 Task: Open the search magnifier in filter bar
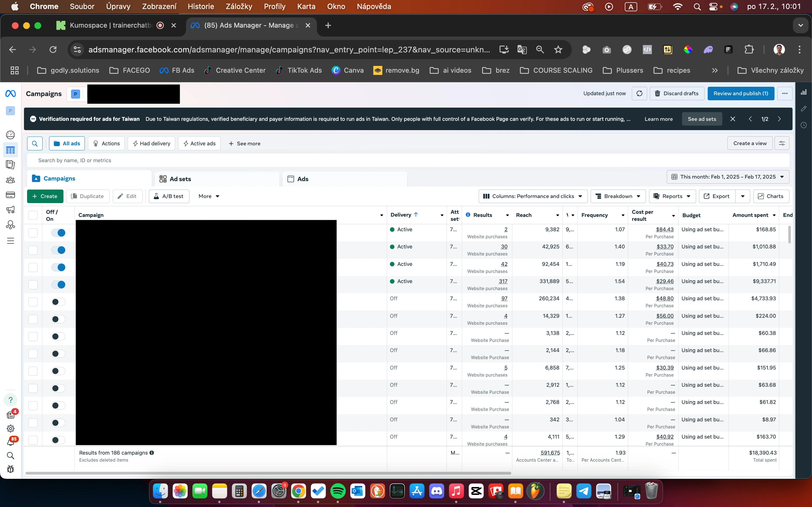[35, 144]
